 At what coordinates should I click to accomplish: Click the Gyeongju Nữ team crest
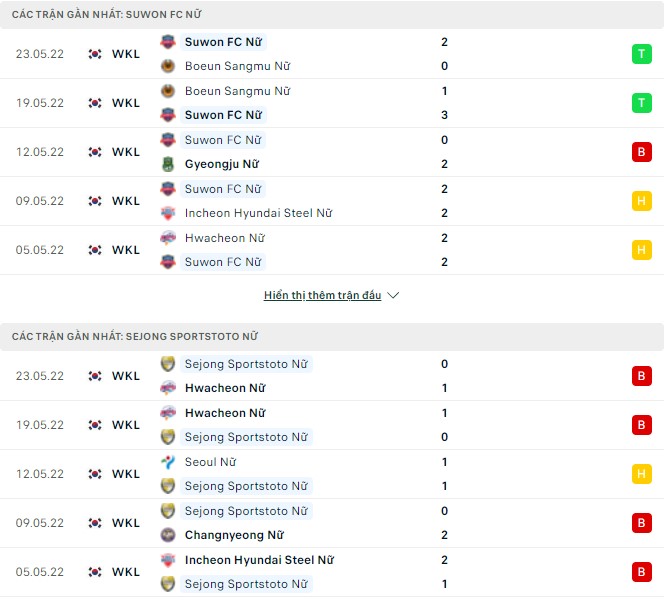(x=168, y=164)
